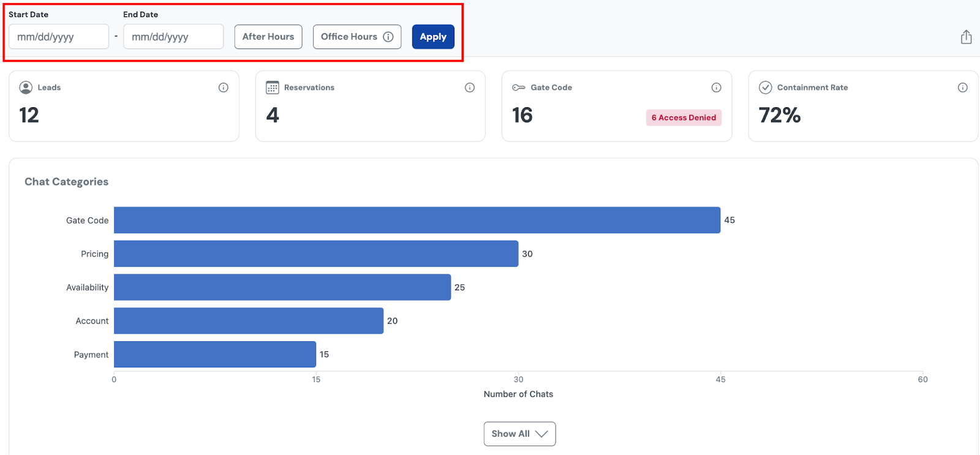Click the Gate Code card info icon

click(716, 88)
